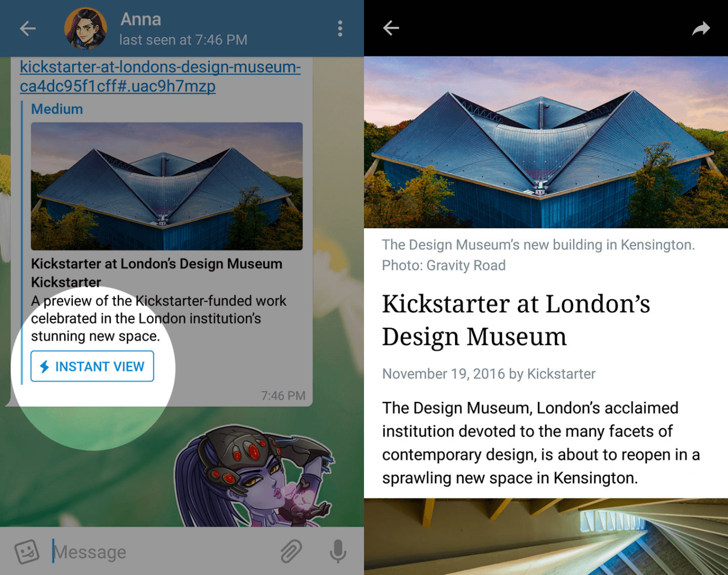Select the Kickstarter at London's Design Museum preview title
The image size is (728, 575).
[x=156, y=264]
